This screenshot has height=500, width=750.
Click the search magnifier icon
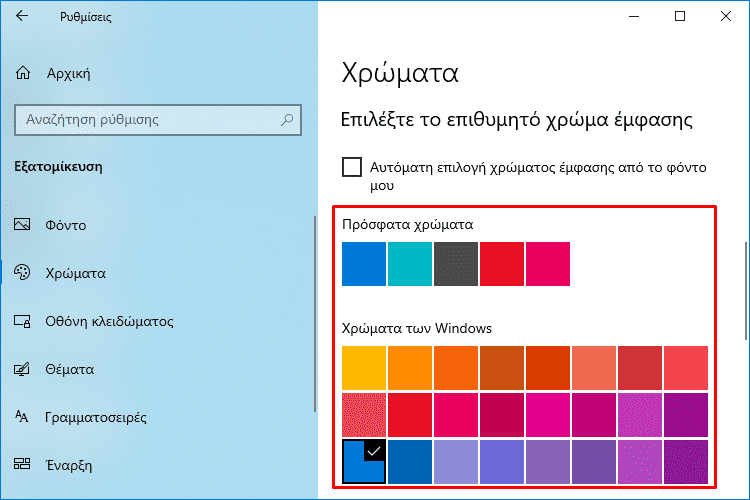tap(287, 120)
